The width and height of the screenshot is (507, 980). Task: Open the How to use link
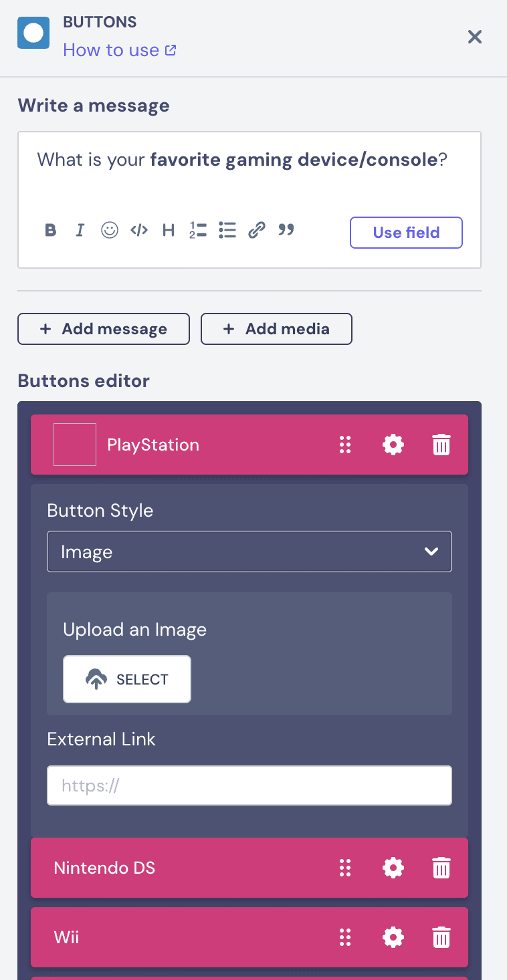(119, 50)
